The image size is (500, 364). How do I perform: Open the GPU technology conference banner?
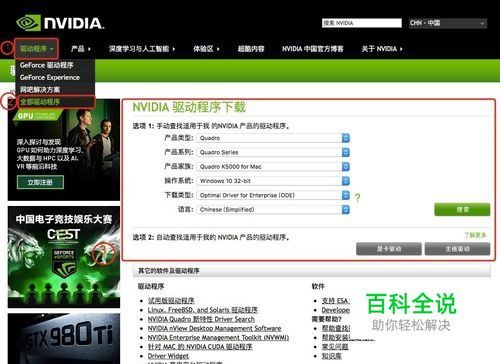(64, 150)
